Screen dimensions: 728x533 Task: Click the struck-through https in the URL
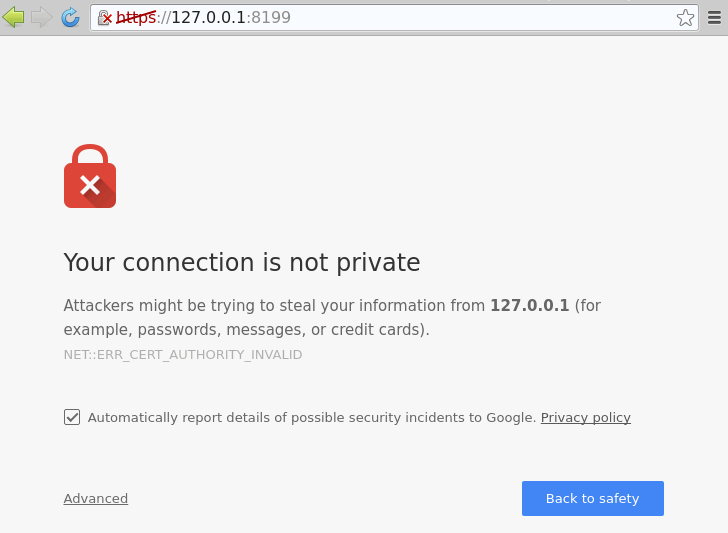point(136,18)
